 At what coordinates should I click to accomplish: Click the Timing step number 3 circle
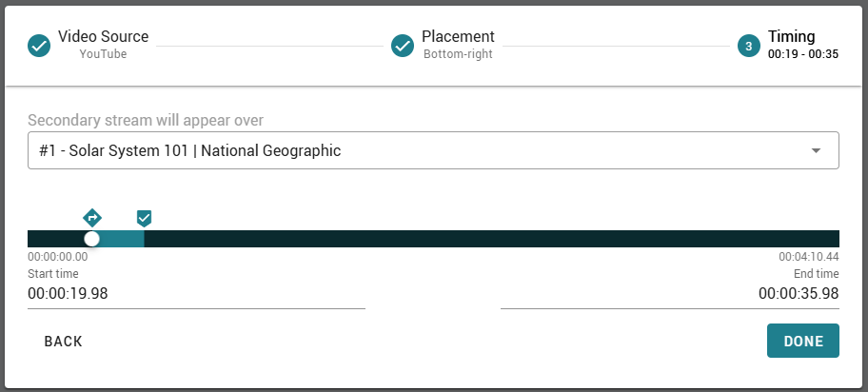pos(749,46)
